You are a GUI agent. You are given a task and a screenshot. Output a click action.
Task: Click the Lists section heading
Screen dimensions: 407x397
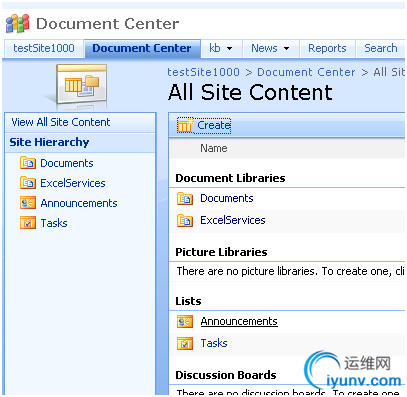(x=188, y=301)
